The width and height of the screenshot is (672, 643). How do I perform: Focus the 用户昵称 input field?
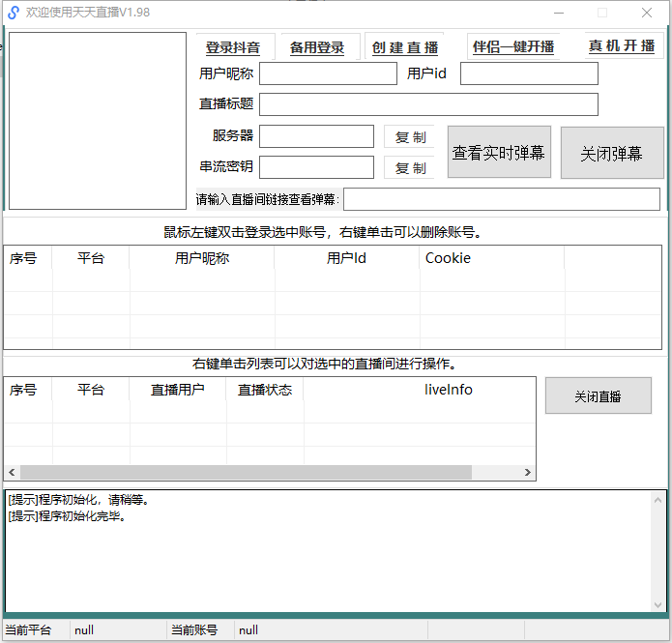pos(328,73)
